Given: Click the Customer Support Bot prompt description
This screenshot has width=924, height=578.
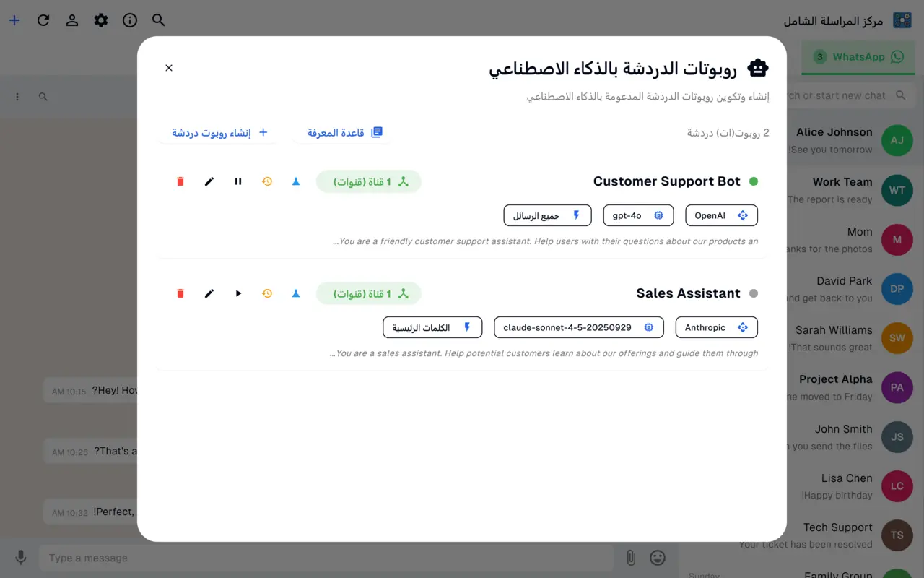Looking at the screenshot, I should pyautogui.click(x=545, y=241).
